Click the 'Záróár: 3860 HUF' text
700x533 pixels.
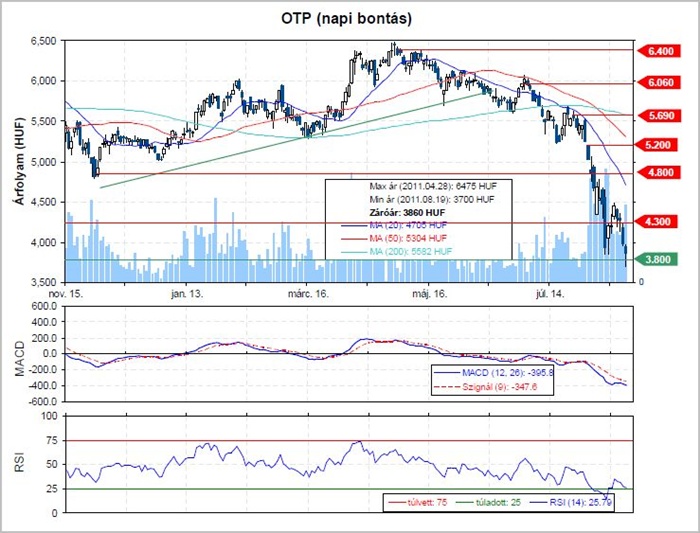pos(407,212)
